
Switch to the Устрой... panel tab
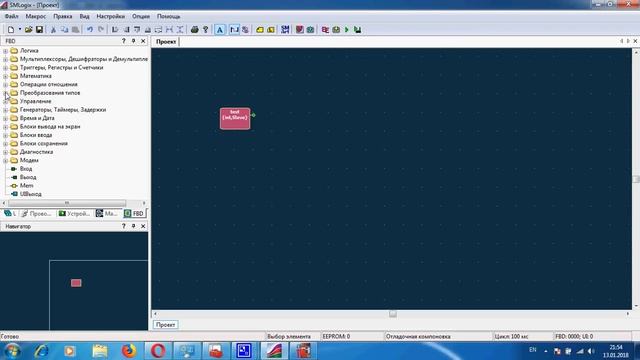(74, 213)
